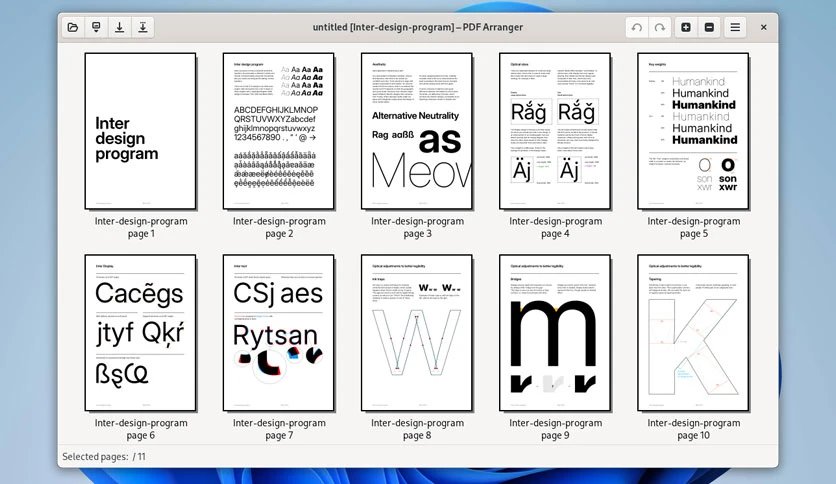This screenshot has width=836, height=484.
Task: Select the page 10 letter K thumbnail
Action: pos(693,333)
